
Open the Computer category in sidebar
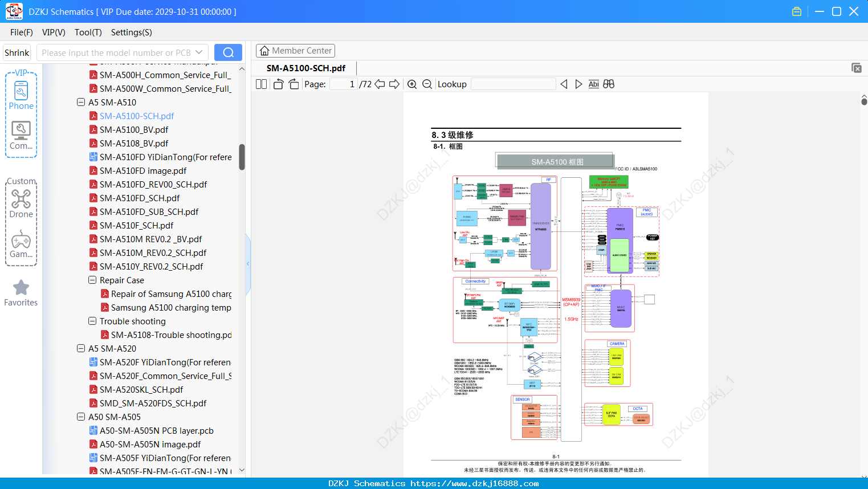click(21, 135)
